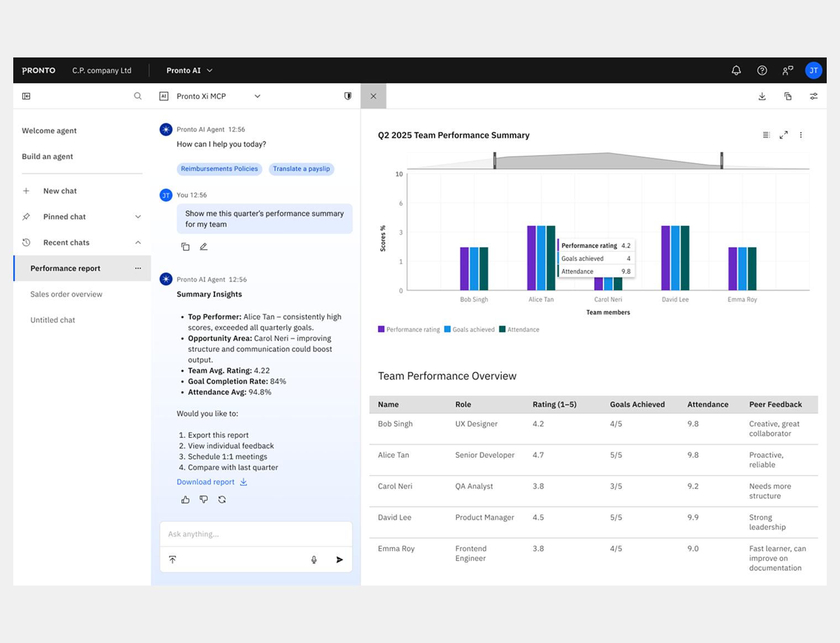Open Sales order overview chat
This screenshot has height=643, width=840.
(x=66, y=294)
